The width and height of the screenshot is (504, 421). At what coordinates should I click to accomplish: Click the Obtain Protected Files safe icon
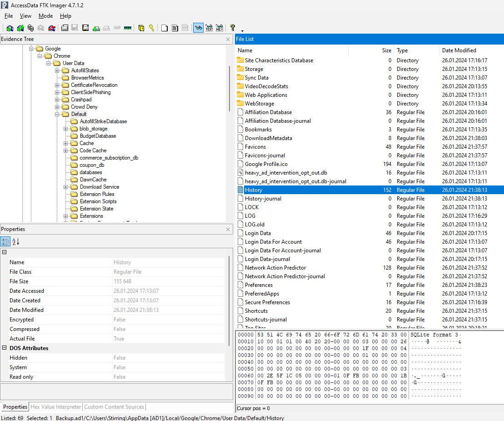point(141,28)
